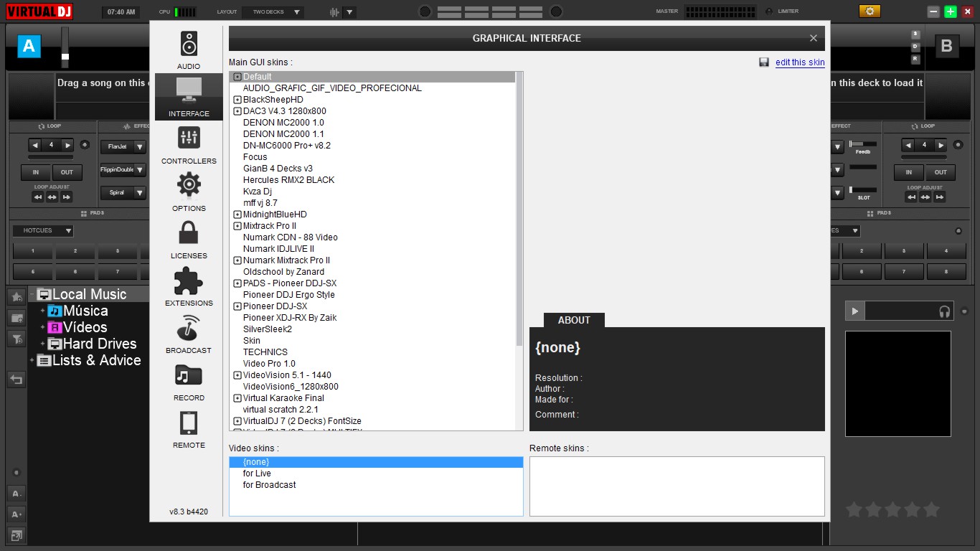
Task: Click the loop IN button on left deck
Action: 35,172
